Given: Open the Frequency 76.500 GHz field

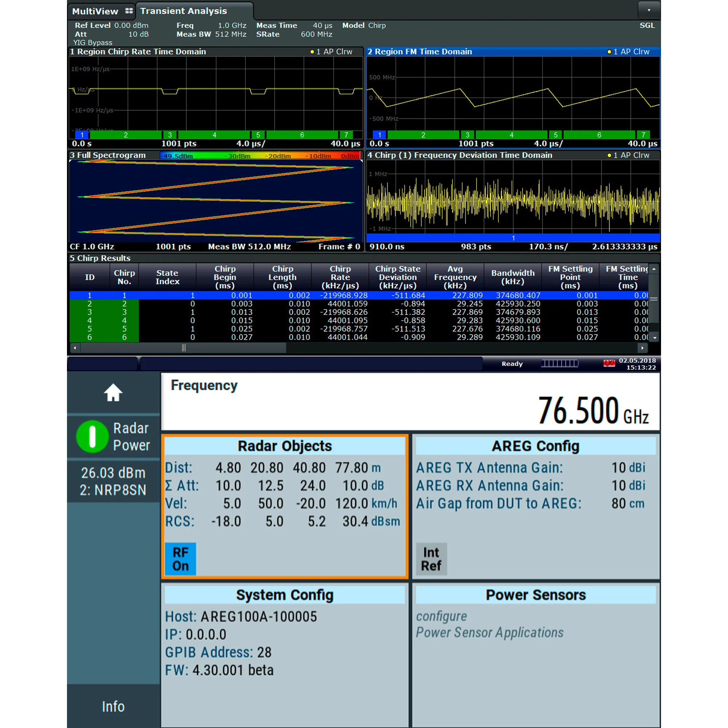Looking at the screenshot, I should point(410,402).
